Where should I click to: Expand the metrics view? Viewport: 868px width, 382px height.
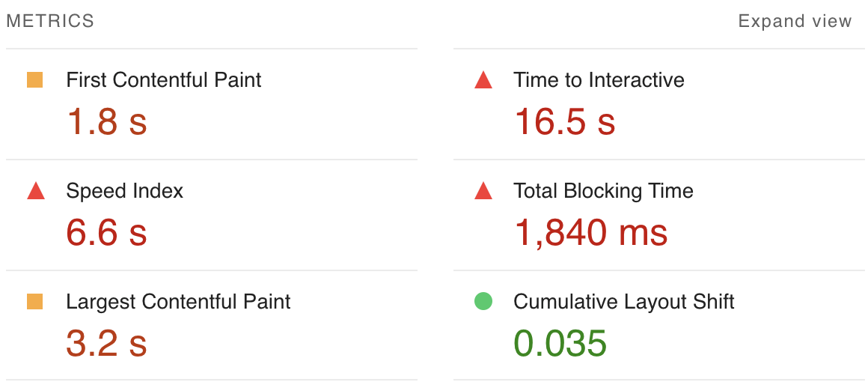tap(795, 21)
